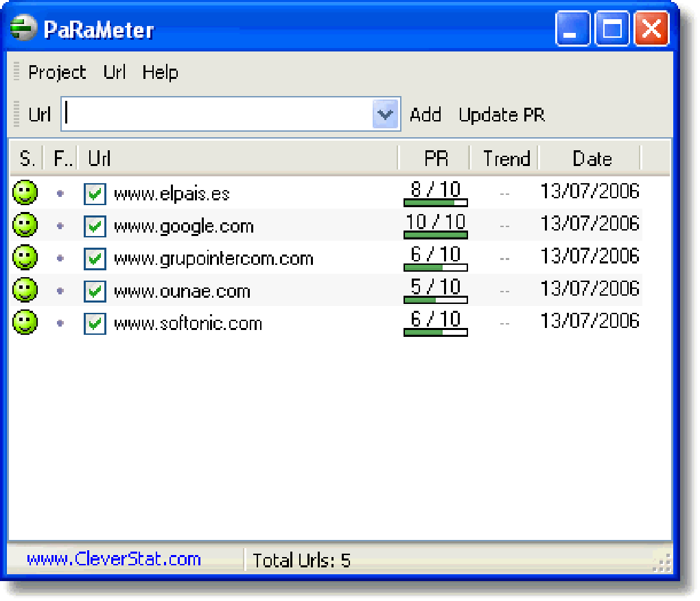Viewport: 700px width, 601px height.
Task: Open the Url menu
Action: pyautogui.click(x=115, y=72)
